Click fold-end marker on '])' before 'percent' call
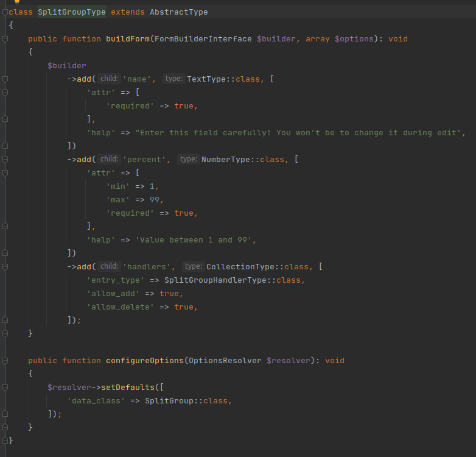 [x=5, y=146]
